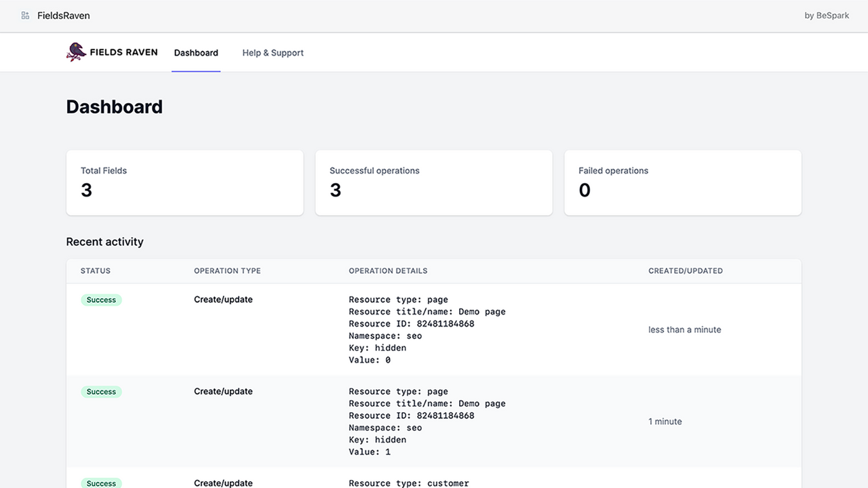The width and height of the screenshot is (868, 488).
Task: Sort by the STATUS column header
Action: pyautogui.click(x=95, y=270)
